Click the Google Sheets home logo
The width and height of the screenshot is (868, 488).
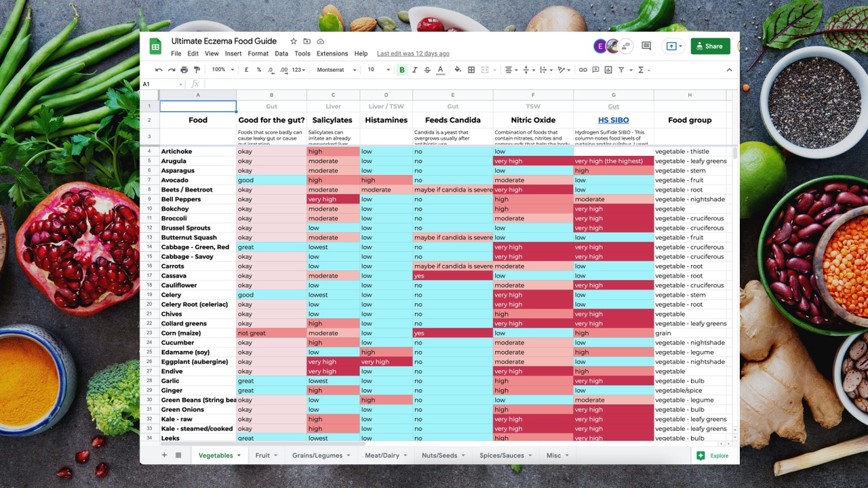pos(155,46)
